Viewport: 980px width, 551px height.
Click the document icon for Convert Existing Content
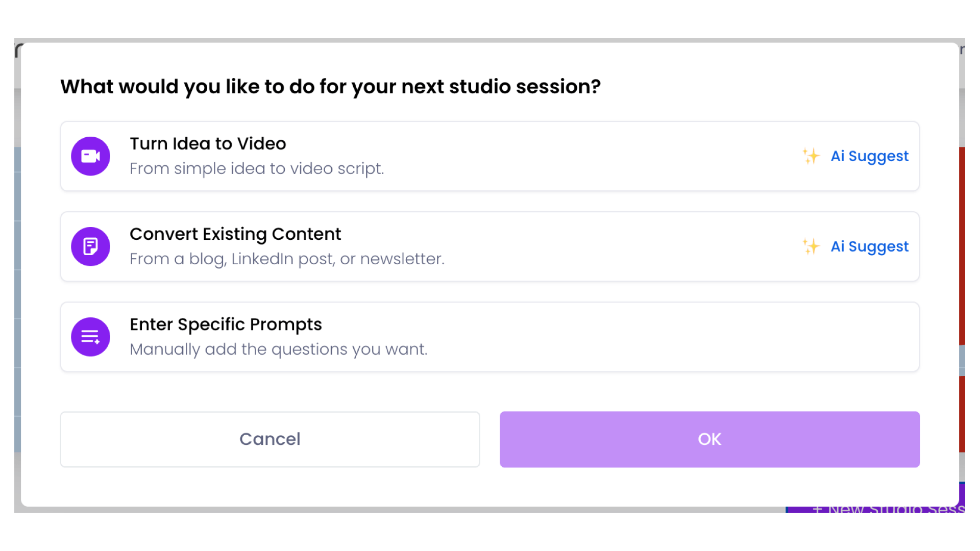pos(90,246)
